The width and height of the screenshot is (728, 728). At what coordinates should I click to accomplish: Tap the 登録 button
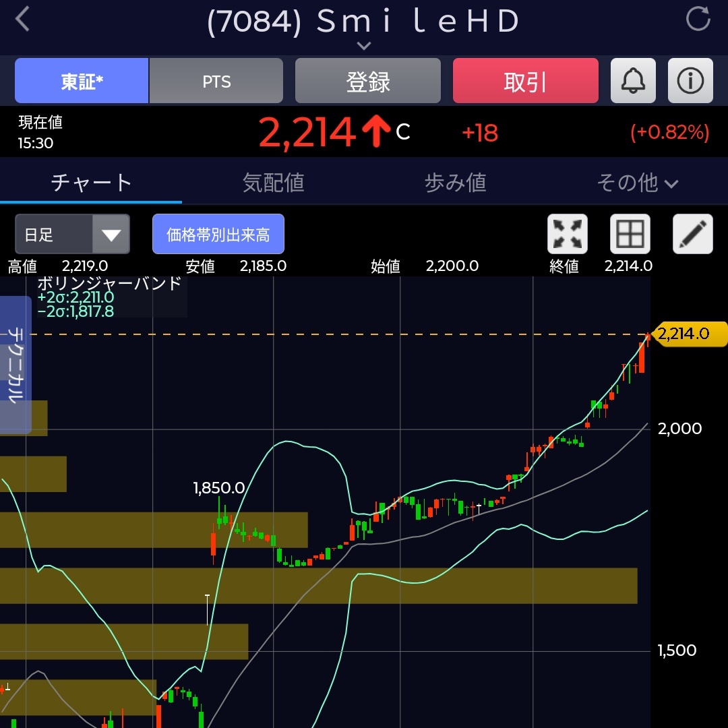pyautogui.click(x=368, y=81)
